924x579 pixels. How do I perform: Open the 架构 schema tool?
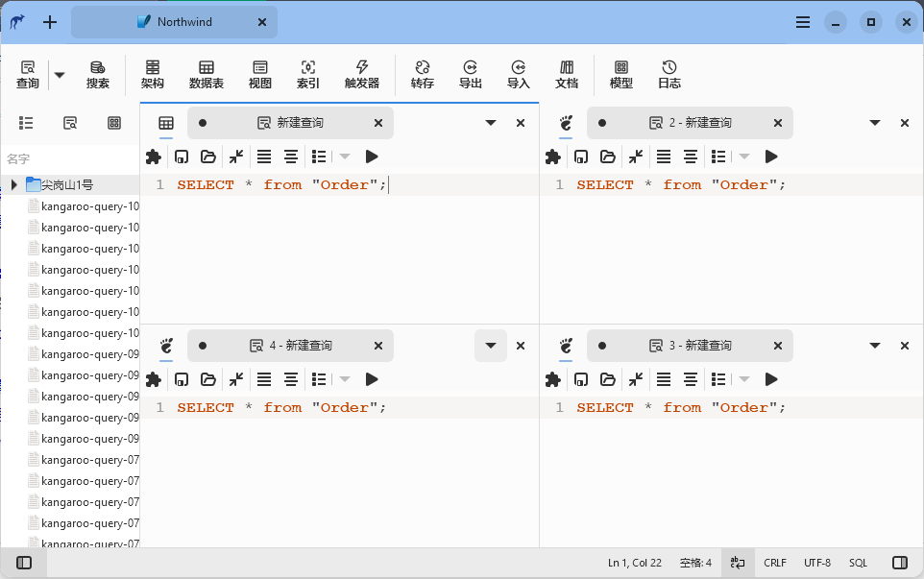[152, 75]
